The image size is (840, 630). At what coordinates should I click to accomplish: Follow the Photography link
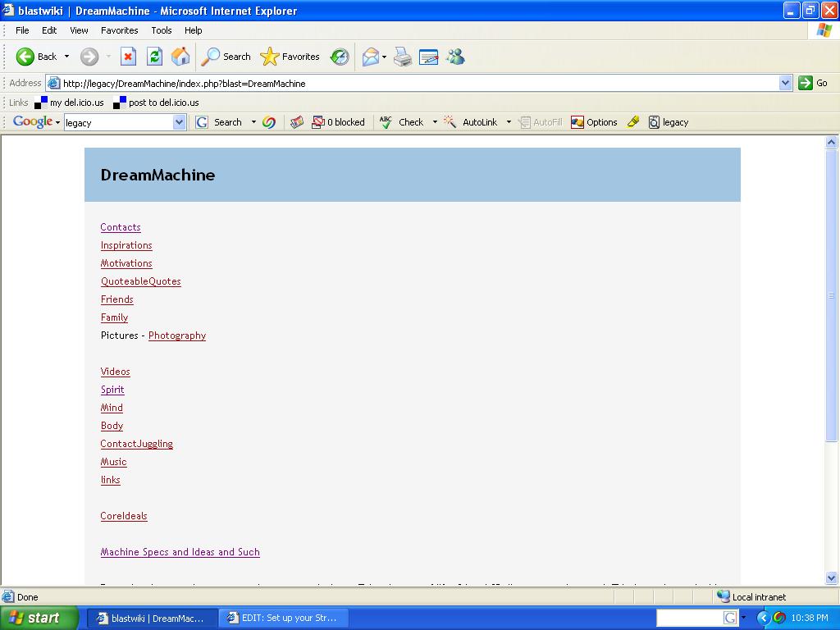pyautogui.click(x=177, y=336)
